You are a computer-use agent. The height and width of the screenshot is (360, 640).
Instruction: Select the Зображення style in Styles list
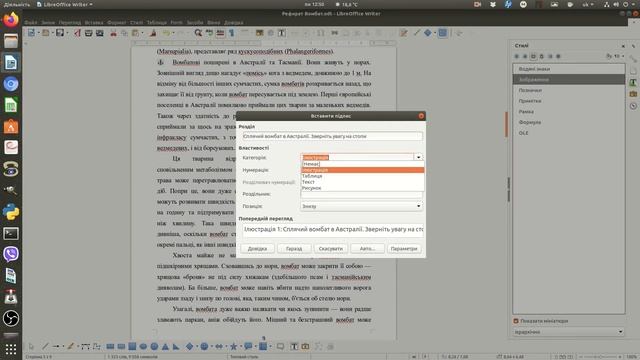(569, 80)
